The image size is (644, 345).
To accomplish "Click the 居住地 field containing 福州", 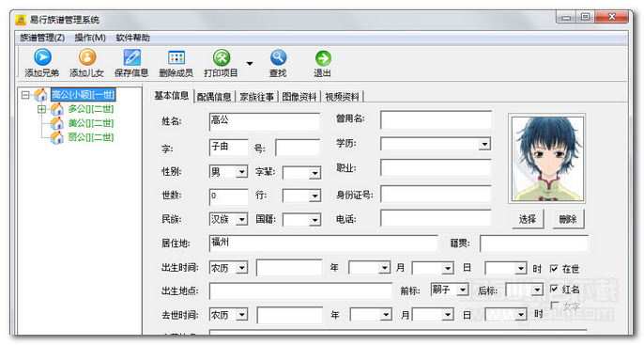I will [324, 243].
